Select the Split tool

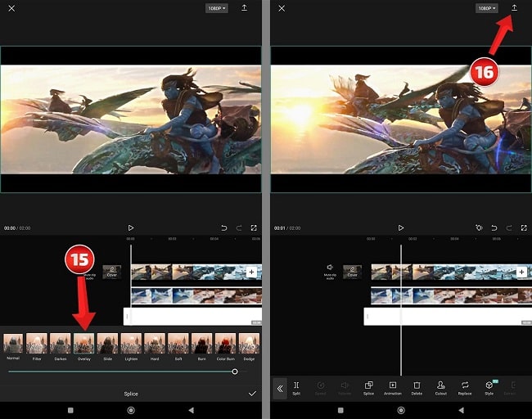tap(296, 389)
